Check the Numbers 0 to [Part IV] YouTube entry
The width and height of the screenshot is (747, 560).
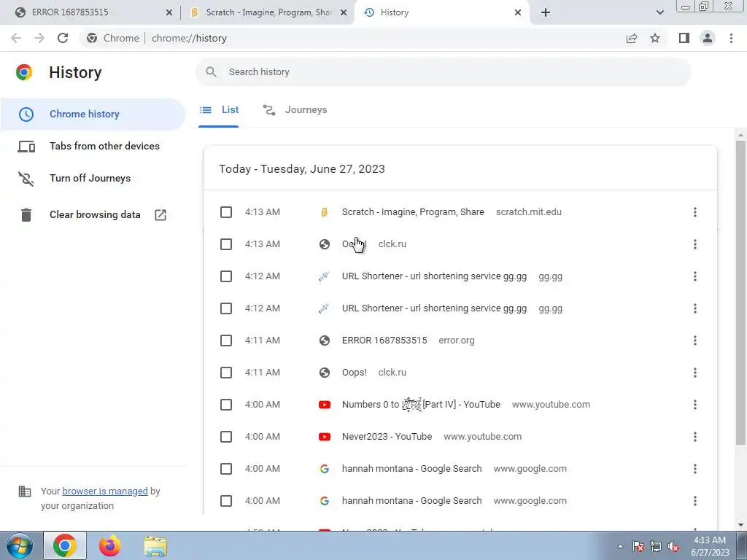(x=226, y=405)
